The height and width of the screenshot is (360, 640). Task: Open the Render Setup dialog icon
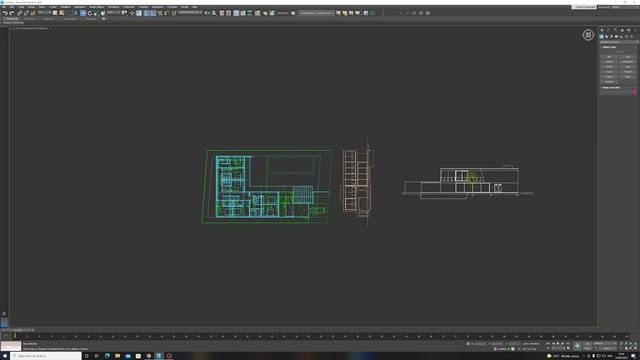[265, 13]
